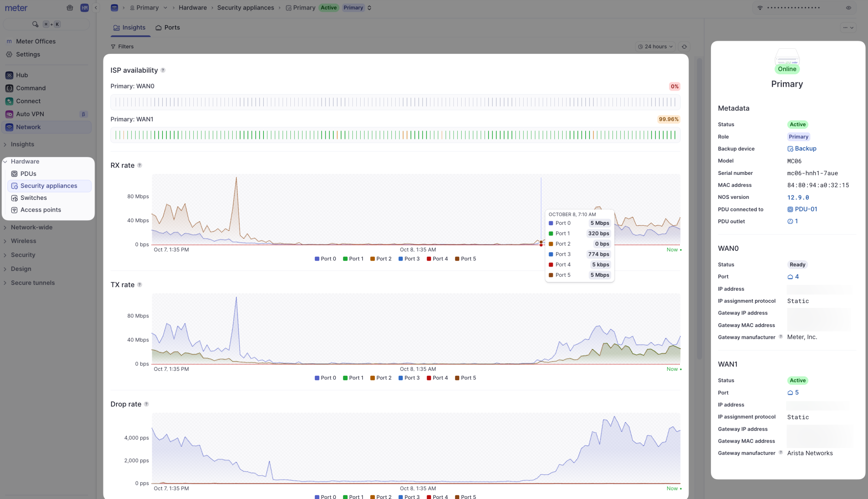Viewport: 868px width, 499px height.
Task: Open the Auto VPN sidebar item
Action: [30, 114]
